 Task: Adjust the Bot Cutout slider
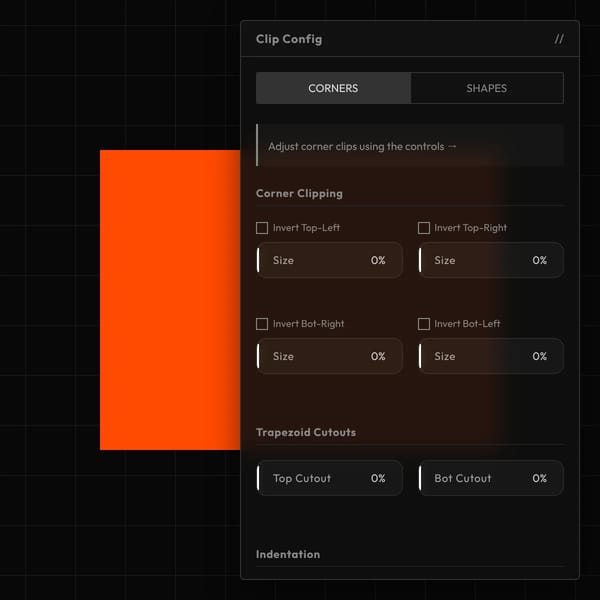(x=491, y=478)
